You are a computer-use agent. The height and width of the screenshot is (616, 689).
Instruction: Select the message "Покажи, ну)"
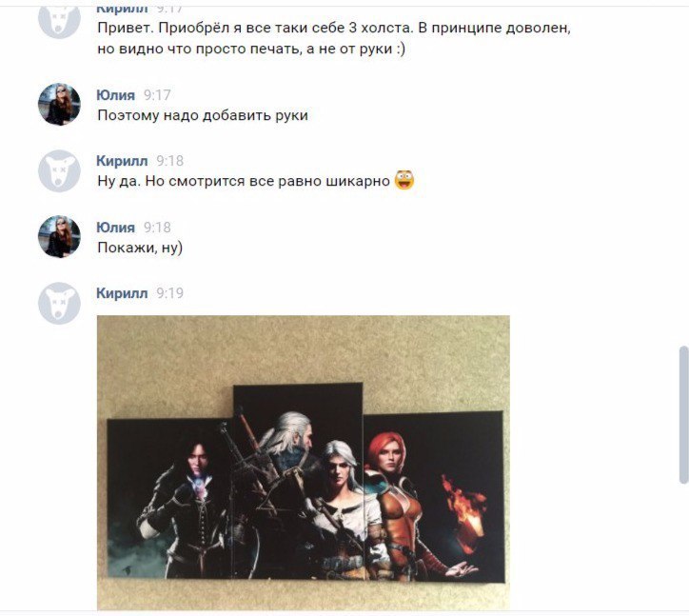(140, 248)
